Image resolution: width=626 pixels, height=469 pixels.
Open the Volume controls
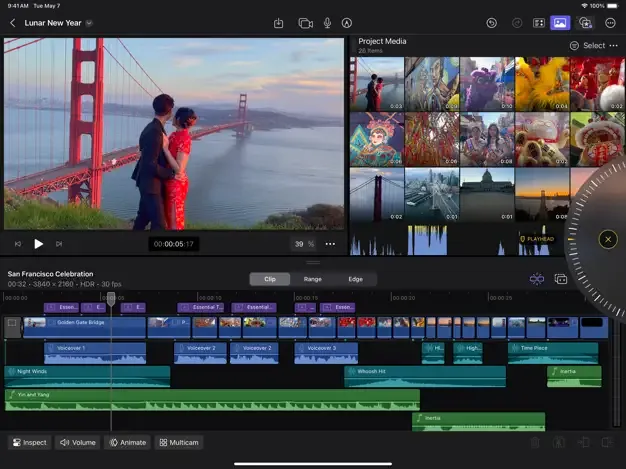(77, 442)
